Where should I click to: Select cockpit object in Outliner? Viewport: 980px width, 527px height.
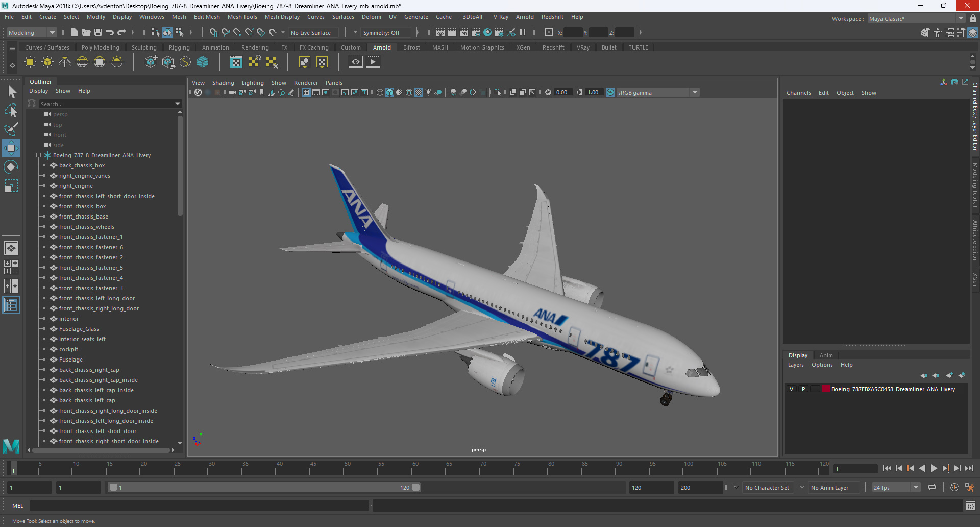(68, 349)
